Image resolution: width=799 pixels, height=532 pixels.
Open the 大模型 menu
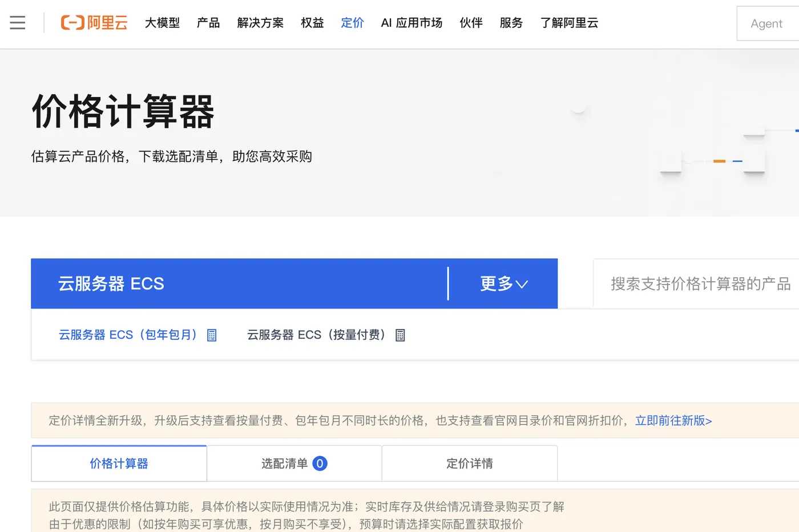tap(162, 23)
